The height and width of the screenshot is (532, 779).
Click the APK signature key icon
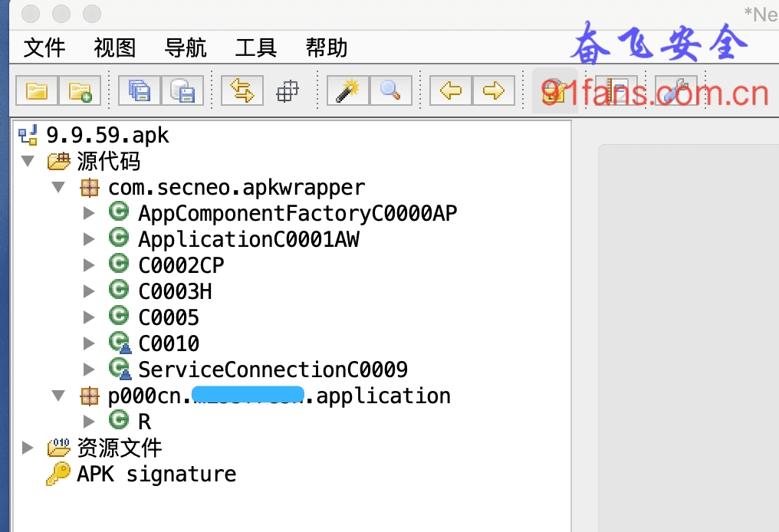[58, 474]
